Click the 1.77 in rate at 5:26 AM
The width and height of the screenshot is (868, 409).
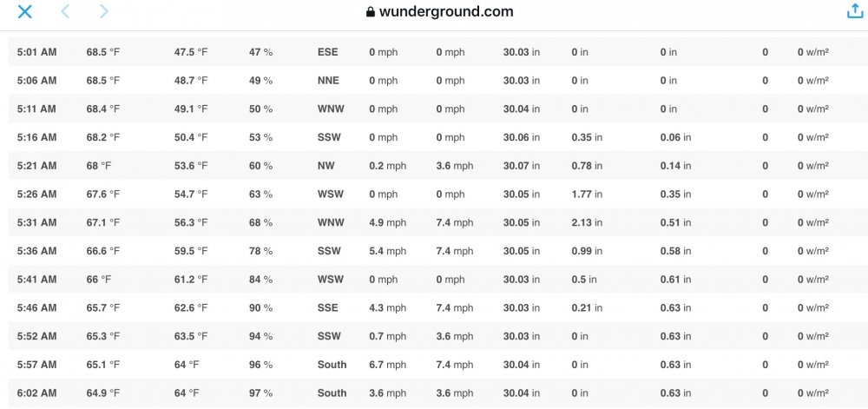pos(587,195)
